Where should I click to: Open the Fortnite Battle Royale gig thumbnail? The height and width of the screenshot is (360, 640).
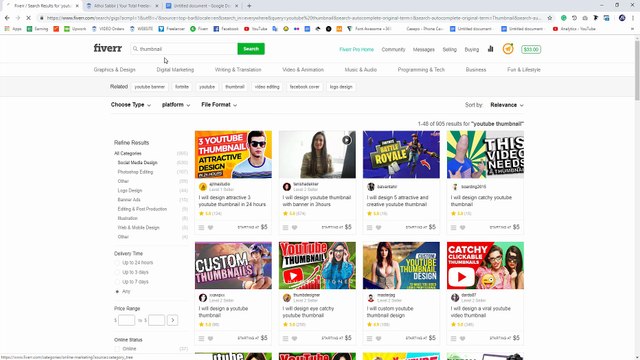pos(401,155)
